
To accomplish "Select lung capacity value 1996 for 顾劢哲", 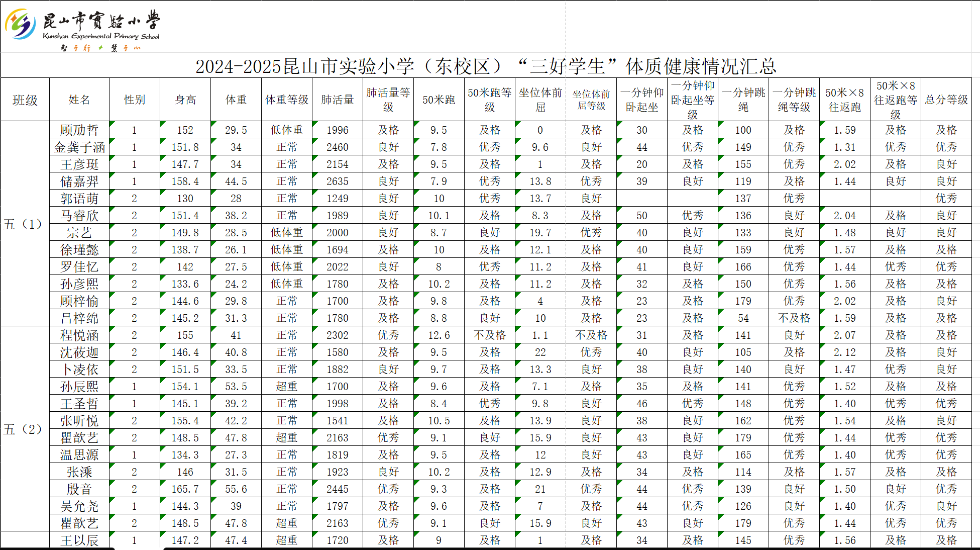I will point(338,130).
